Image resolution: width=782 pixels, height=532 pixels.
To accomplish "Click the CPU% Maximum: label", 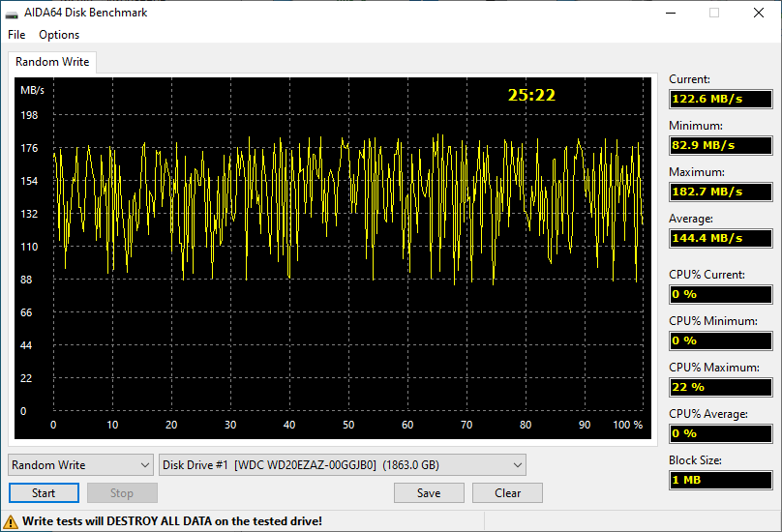I will (x=713, y=368).
